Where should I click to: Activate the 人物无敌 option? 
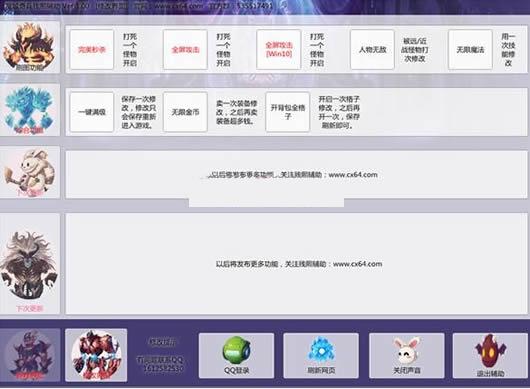point(372,50)
